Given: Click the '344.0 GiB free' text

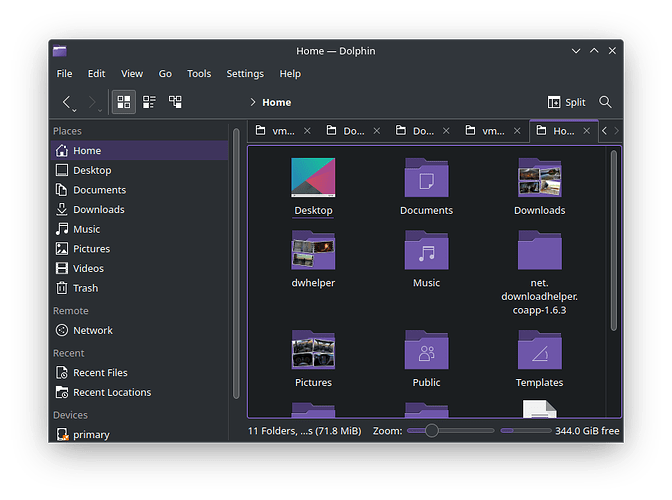Looking at the screenshot, I should click(587, 431).
